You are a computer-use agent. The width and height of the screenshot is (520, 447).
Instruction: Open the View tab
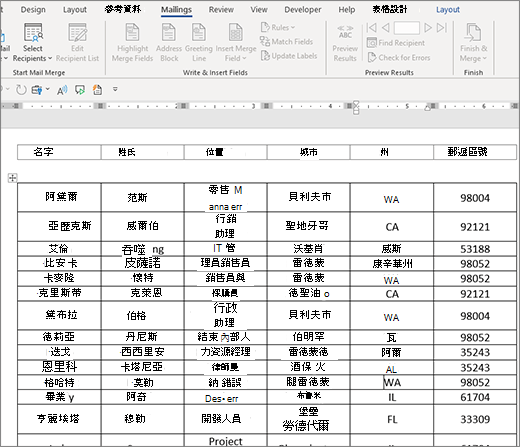coord(259,10)
